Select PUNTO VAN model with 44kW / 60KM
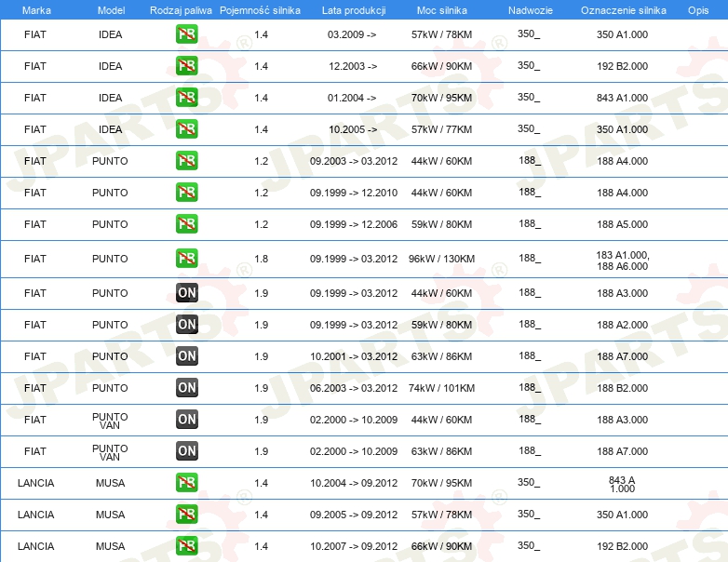The height and width of the screenshot is (562, 728). click(x=110, y=421)
